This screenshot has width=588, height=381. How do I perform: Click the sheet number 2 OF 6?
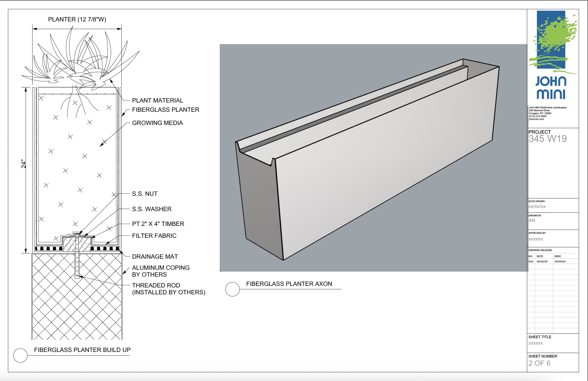coord(539,363)
